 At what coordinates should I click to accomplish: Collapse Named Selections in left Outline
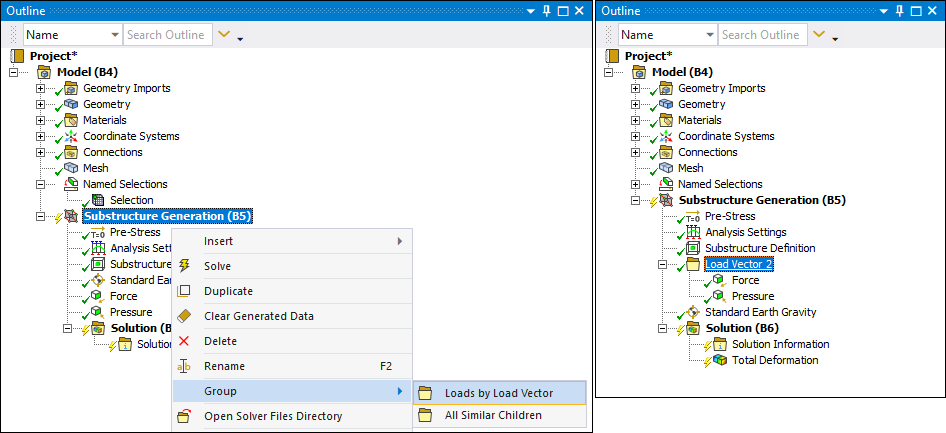[x=40, y=184]
